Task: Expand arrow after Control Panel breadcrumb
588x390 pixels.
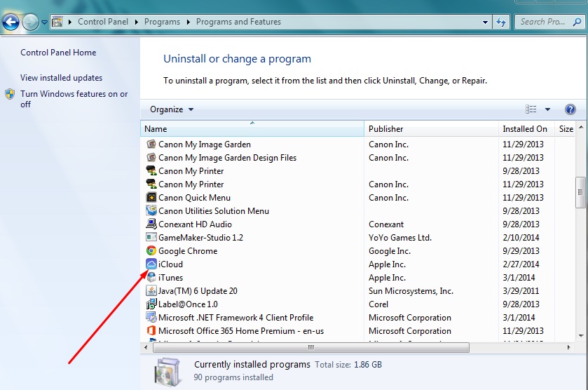Action: coord(136,22)
